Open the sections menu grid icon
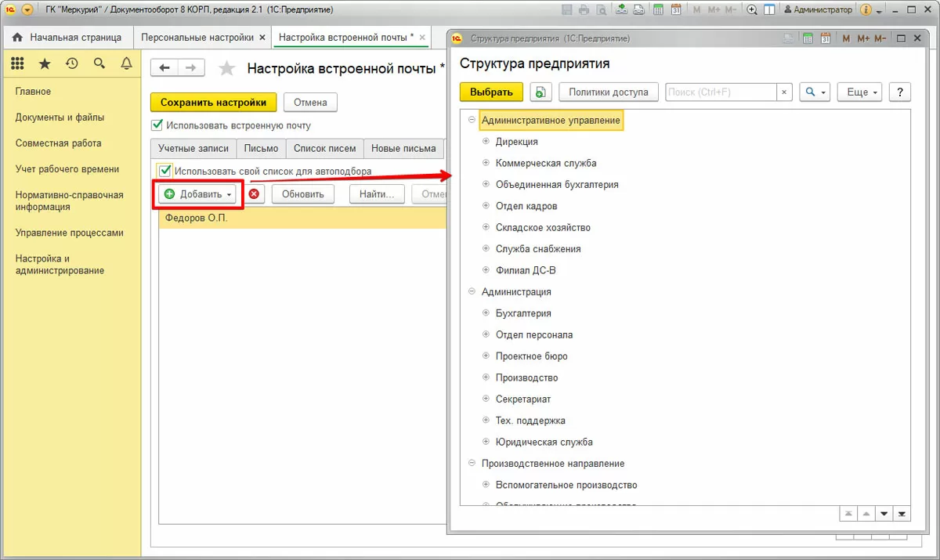 point(17,63)
